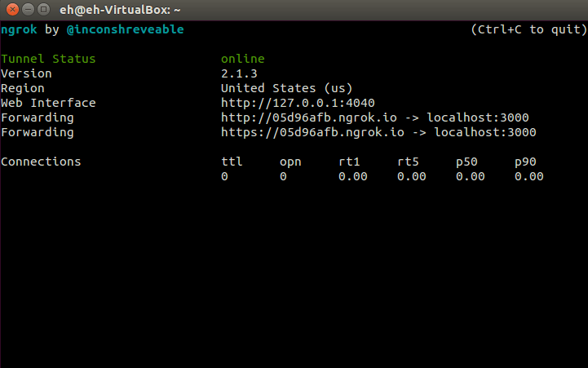The width and height of the screenshot is (588, 368).
Task: Click the Web Interface label
Action: (x=48, y=103)
